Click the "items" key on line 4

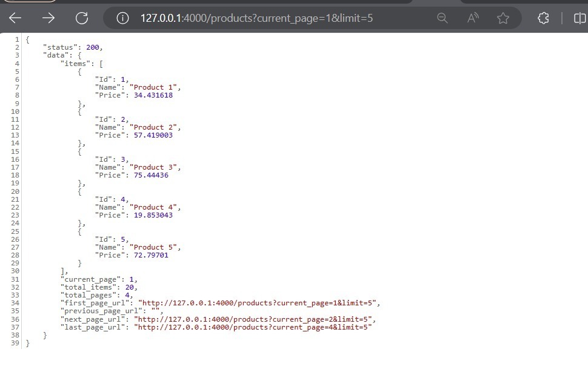(75, 64)
